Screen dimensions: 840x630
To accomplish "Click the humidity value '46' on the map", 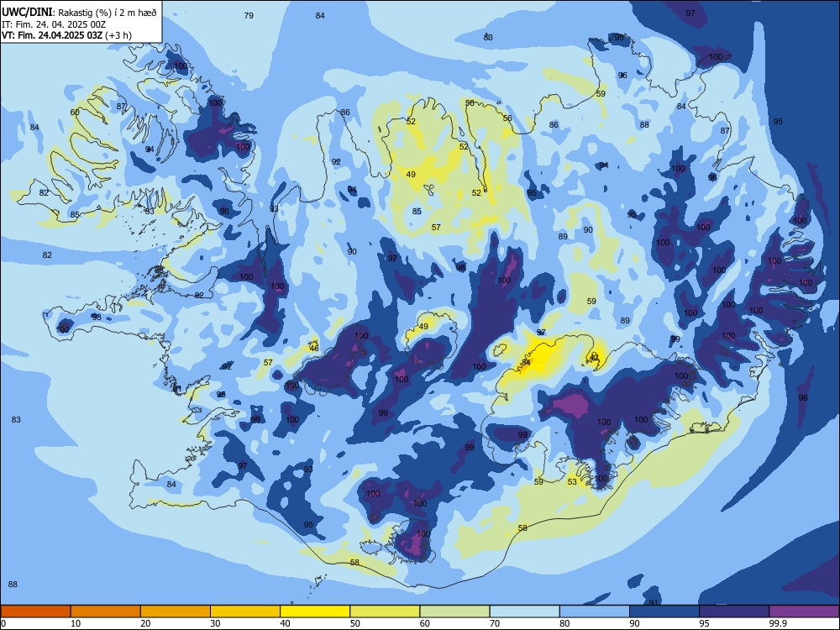I will click(x=314, y=349).
